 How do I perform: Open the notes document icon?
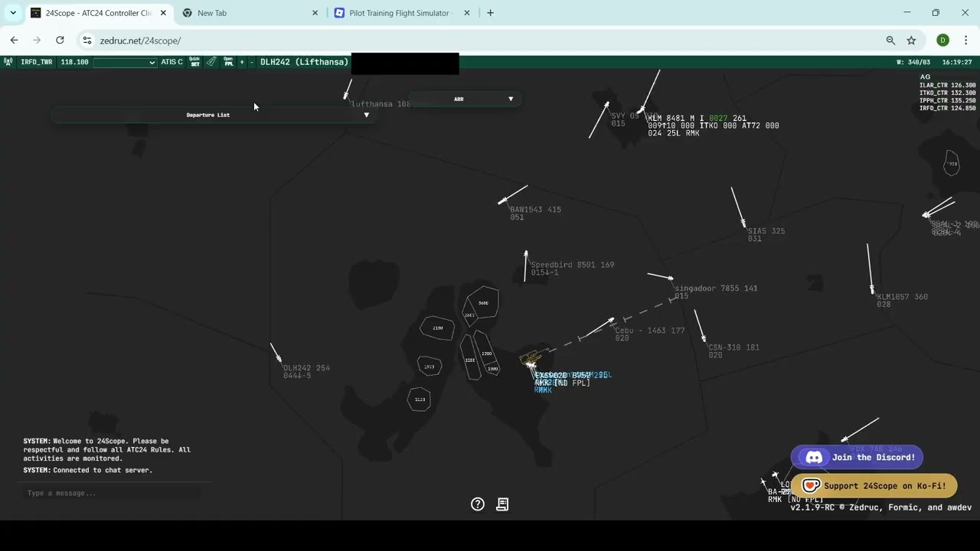coord(502,504)
